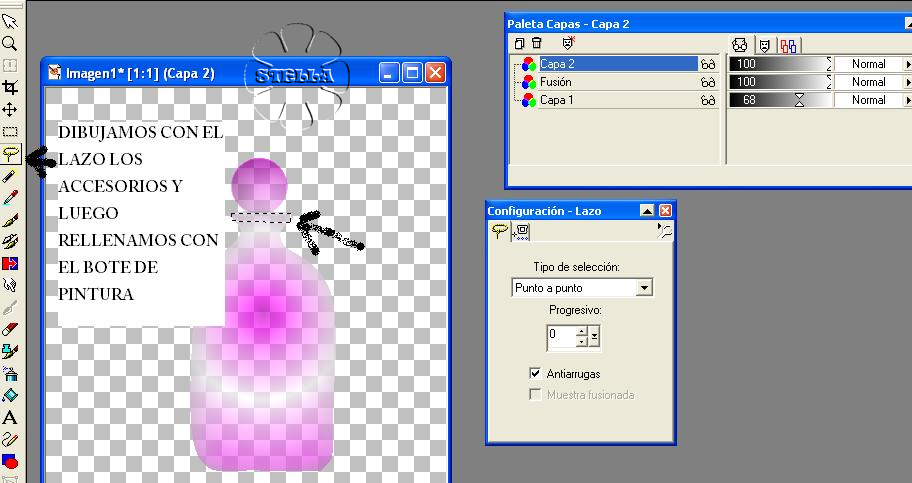Select the Arrow pointer tool

tap(10, 22)
